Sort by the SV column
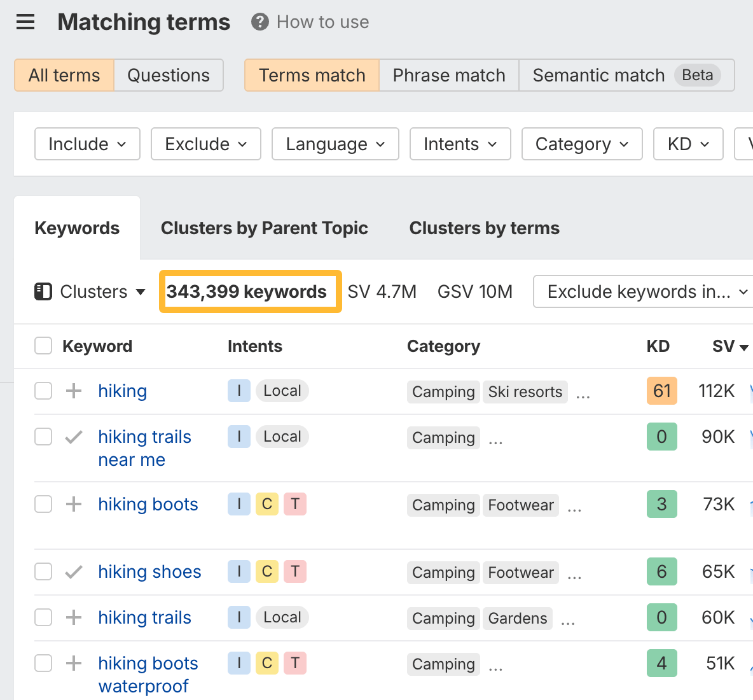Image resolution: width=753 pixels, height=700 pixels. point(730,346)
